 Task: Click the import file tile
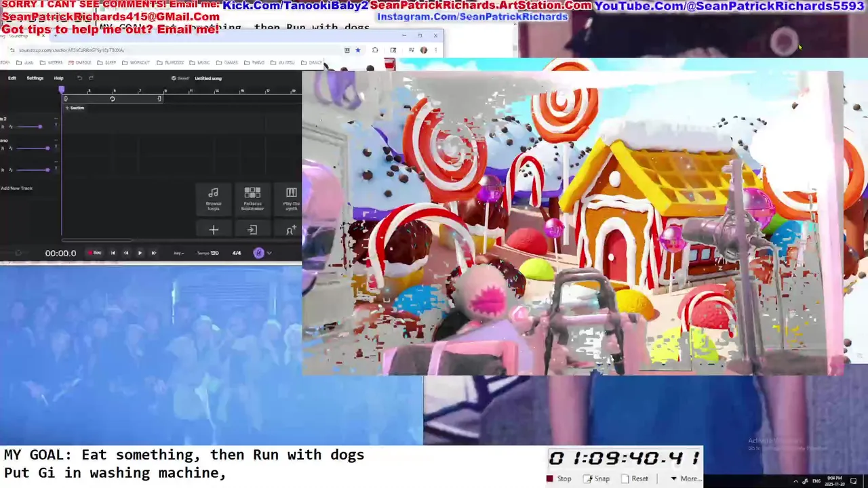(x=252, y=230)
